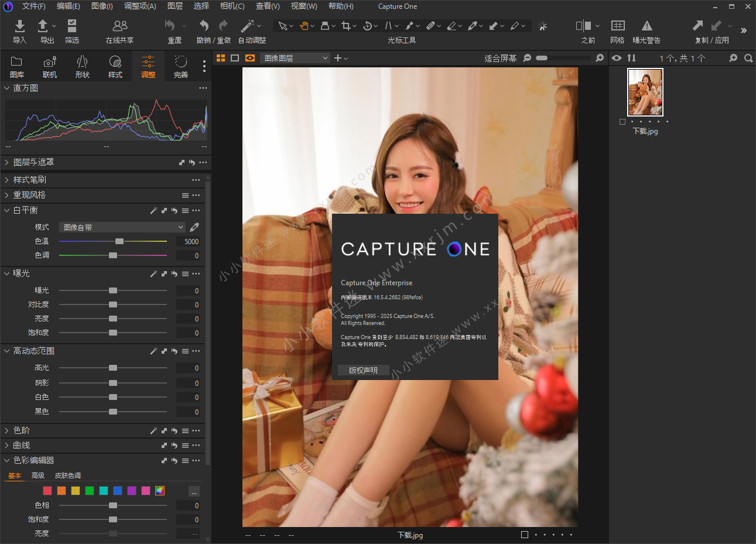Select the Crop tool in the toolbar
This screenshot has height=544, width=756.
click(x=345, y=26)
